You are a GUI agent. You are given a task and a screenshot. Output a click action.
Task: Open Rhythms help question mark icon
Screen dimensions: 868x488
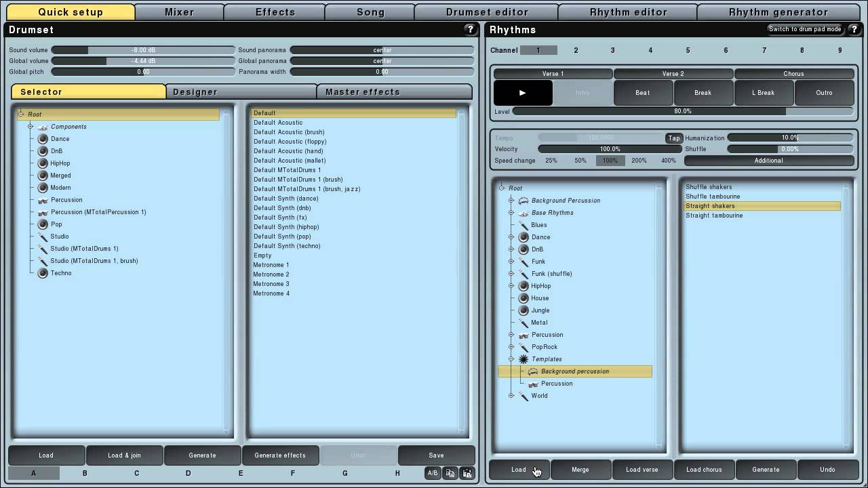(x=854, y=29)
